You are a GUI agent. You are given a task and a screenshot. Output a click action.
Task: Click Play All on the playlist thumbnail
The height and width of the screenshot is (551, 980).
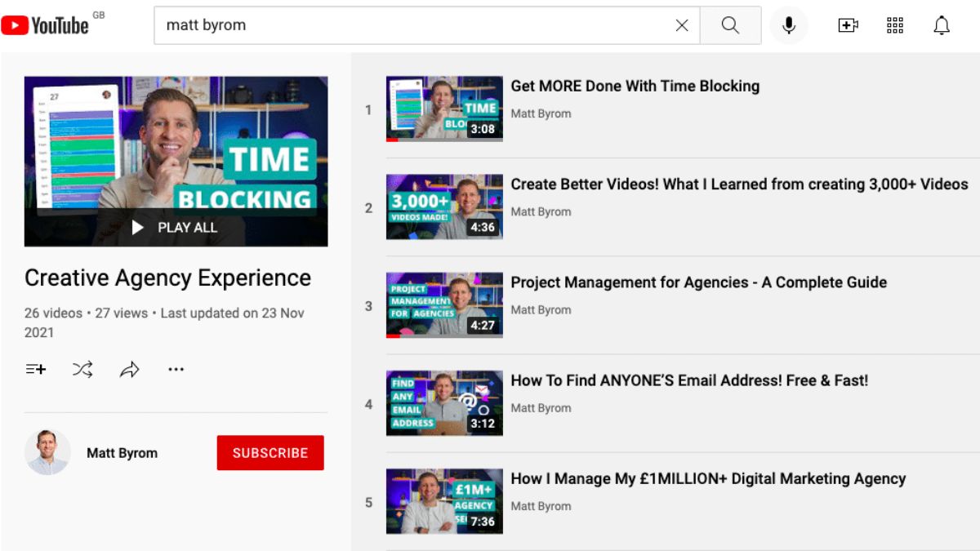click(176, 228)
